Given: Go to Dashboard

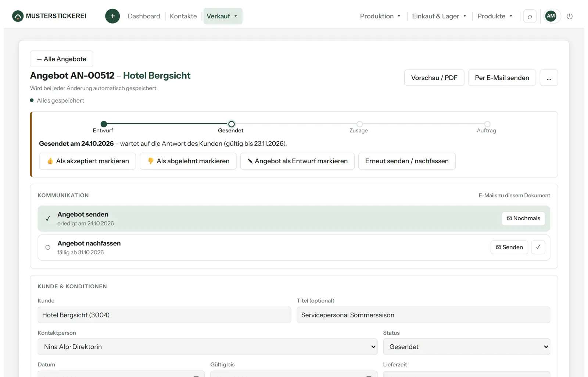Looking at the screenshot, I should [144, 16].
